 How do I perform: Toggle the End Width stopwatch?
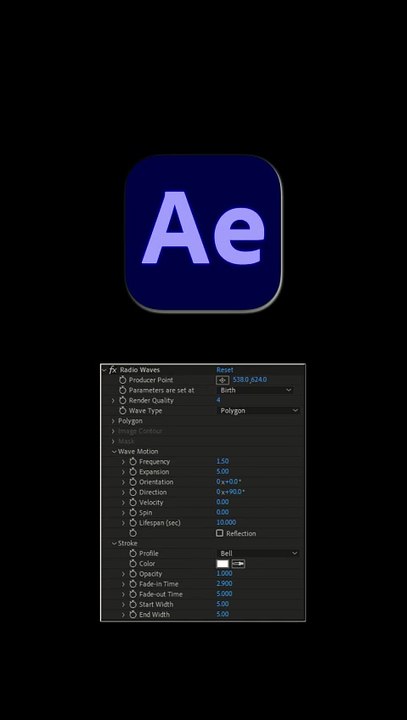(133, 614)
